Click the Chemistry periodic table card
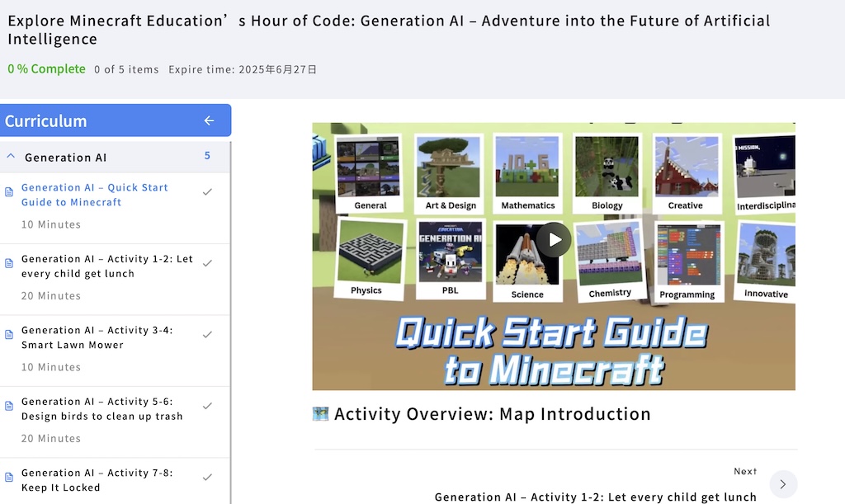 coord(609,261)
